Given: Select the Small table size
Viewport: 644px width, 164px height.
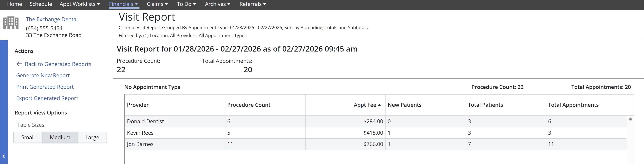Looking at the screenshot, I should [x=28, y=137].
